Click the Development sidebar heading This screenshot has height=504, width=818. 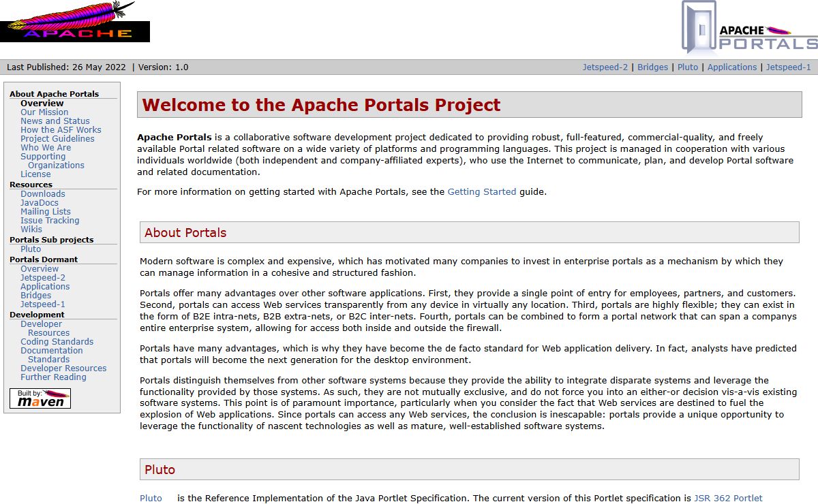[37, 315]
